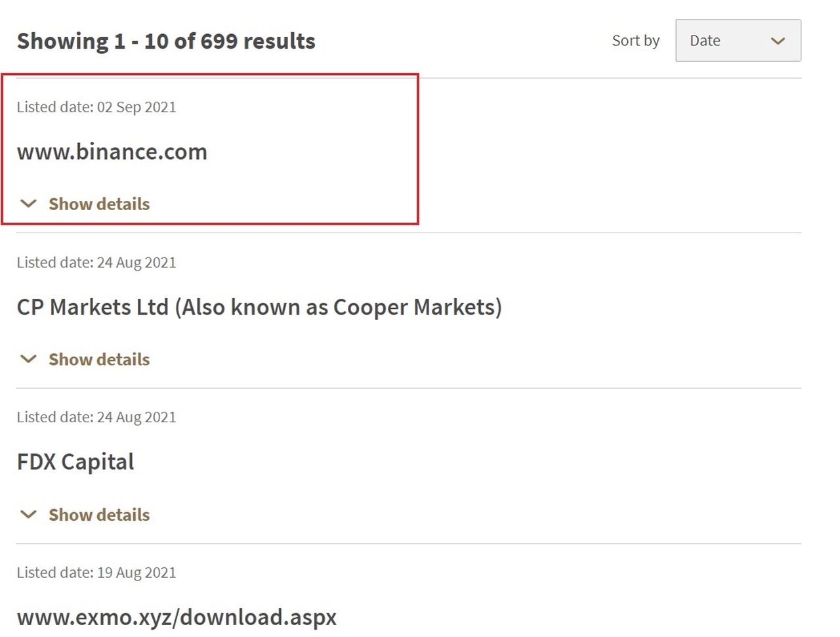This screenshot has width=840, height=637.
Task: Click the Showing 1 - 10 of 699 results heading
Action: pos(166,41)
